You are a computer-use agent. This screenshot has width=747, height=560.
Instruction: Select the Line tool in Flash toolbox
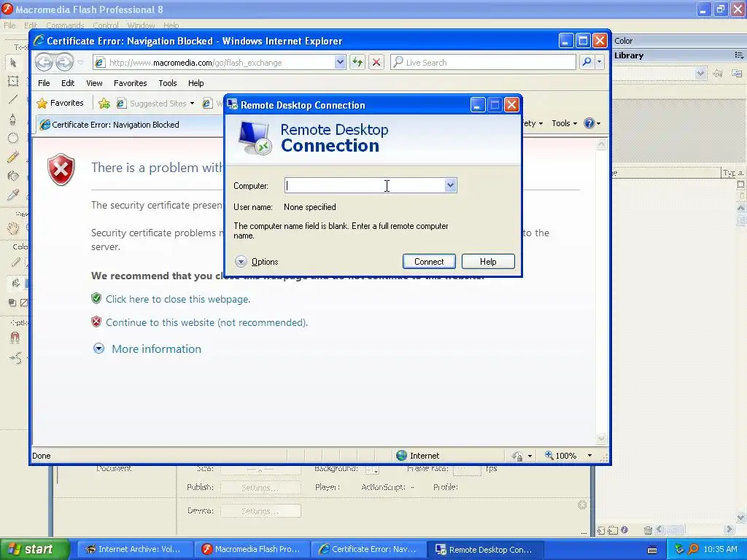point(13,99)
